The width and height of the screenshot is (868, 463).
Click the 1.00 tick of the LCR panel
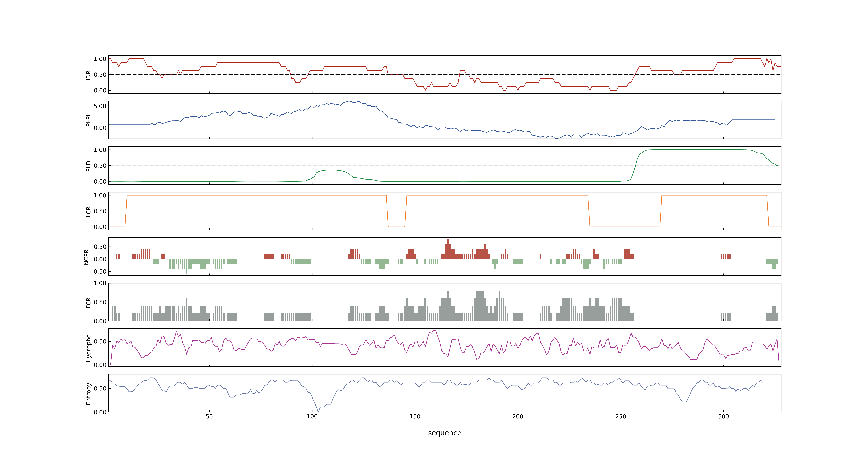click(100, 195)
